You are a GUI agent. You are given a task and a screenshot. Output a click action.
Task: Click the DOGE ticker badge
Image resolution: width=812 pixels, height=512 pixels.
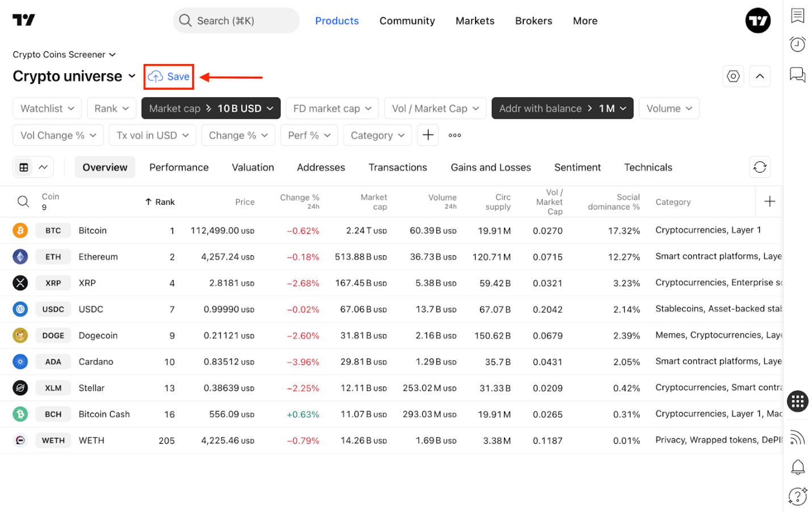coord(53,335)
